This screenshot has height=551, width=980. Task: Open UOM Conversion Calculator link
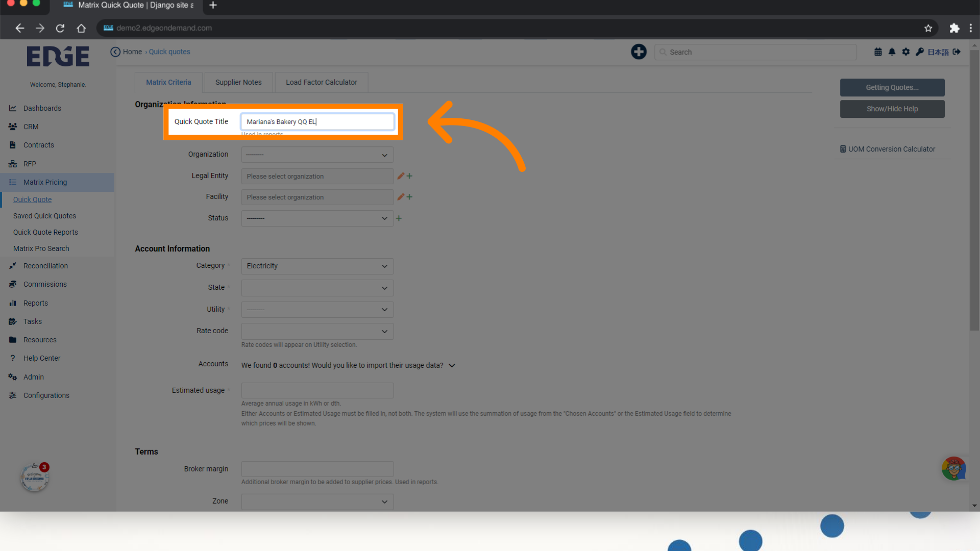(x=887, y=149)
